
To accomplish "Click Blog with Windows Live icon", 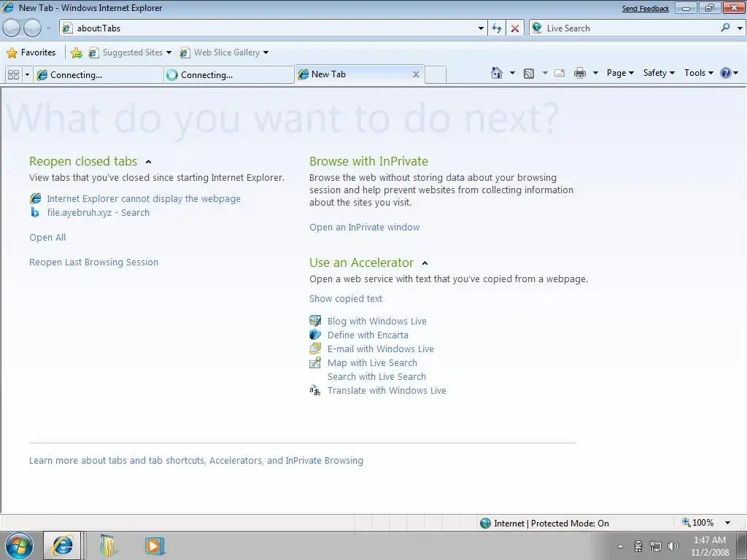I will point(315,321).
